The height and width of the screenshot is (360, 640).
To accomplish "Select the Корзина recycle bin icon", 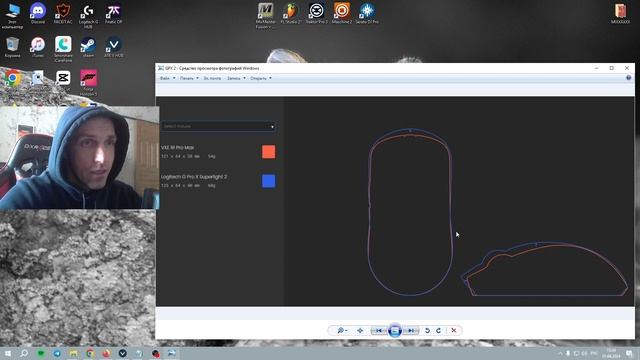I will tap(12, 47).
